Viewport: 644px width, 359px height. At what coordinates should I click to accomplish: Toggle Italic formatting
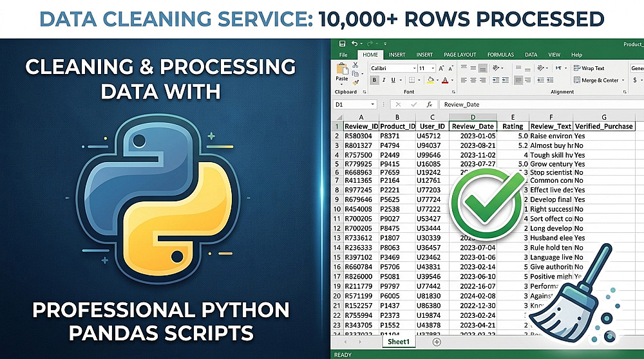click(384, 80)
